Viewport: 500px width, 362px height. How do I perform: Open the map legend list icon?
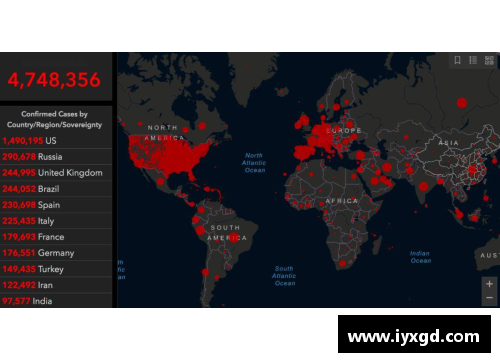click(x=473, y=60)
